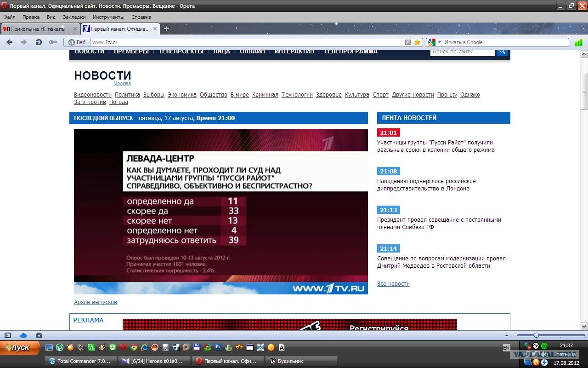Open the 21:13 Совбез РФ news headline
This screenshot has width=588, height=368.
click(439, 224)
